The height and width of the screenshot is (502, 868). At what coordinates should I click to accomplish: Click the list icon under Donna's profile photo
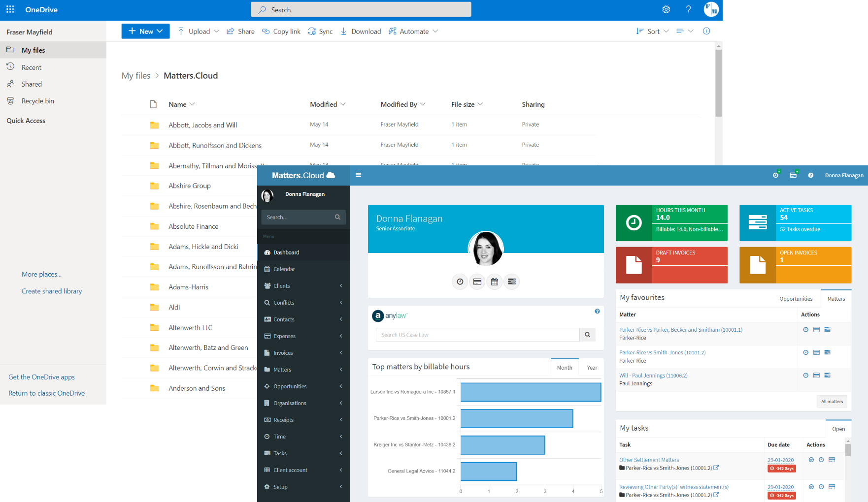click(x=512, y=282)
